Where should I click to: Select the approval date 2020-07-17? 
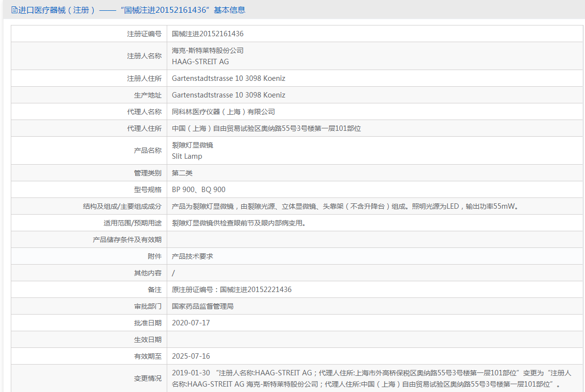[x=192, y=322]
